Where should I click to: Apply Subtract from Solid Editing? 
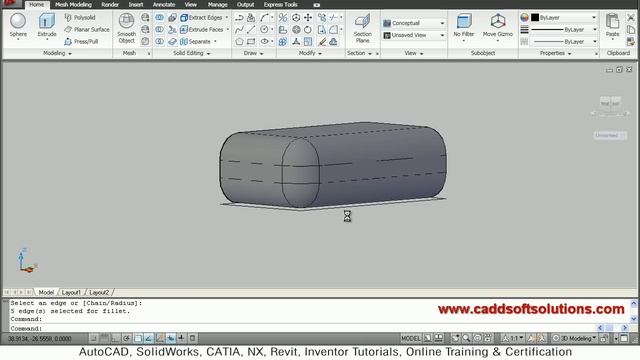(x=160, y=29)
